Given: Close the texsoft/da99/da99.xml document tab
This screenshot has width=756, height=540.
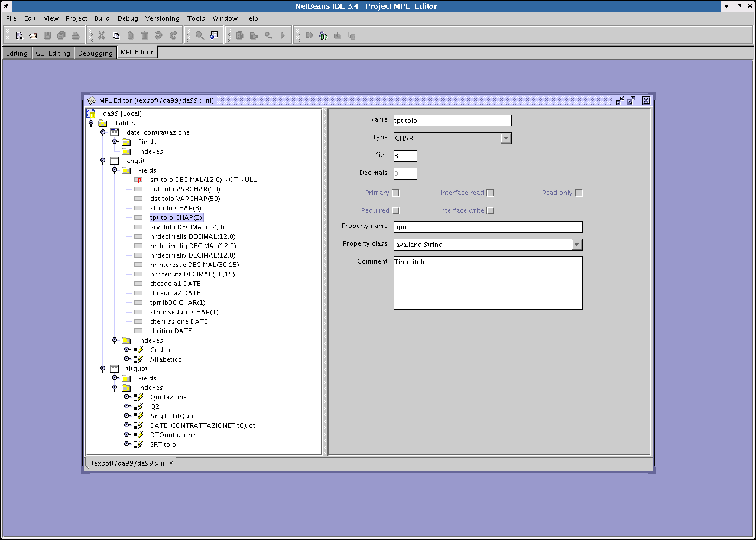Looking at the screenshot, I should 171,463.
